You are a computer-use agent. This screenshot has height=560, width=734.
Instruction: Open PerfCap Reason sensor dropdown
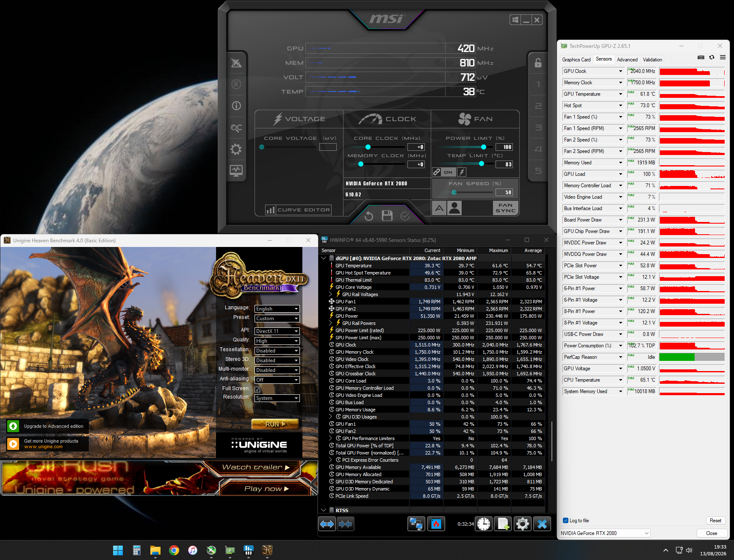click(620, 357)
